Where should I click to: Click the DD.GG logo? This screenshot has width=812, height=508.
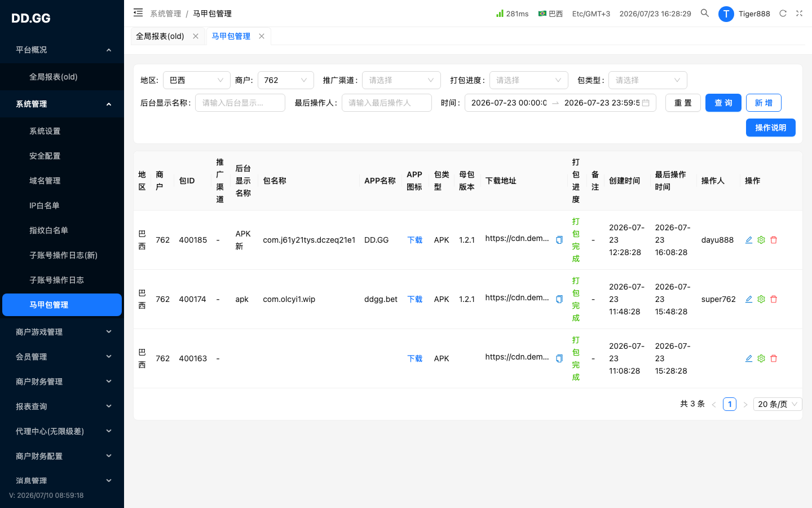click(x=31, y=18)
